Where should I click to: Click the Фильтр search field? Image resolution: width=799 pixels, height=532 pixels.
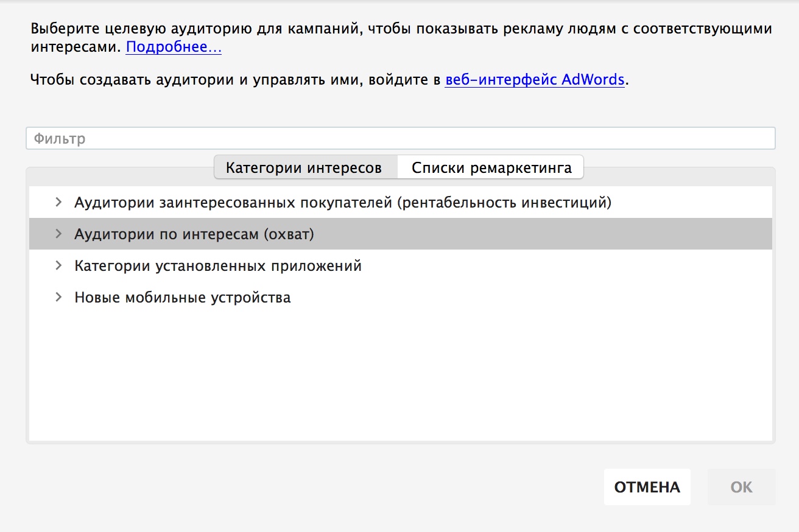pyautogui.click(x=399, y=138)
